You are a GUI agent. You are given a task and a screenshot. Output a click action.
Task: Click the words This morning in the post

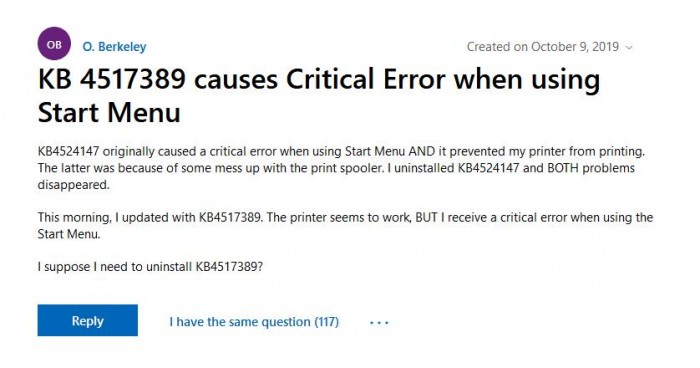(74, 217)
